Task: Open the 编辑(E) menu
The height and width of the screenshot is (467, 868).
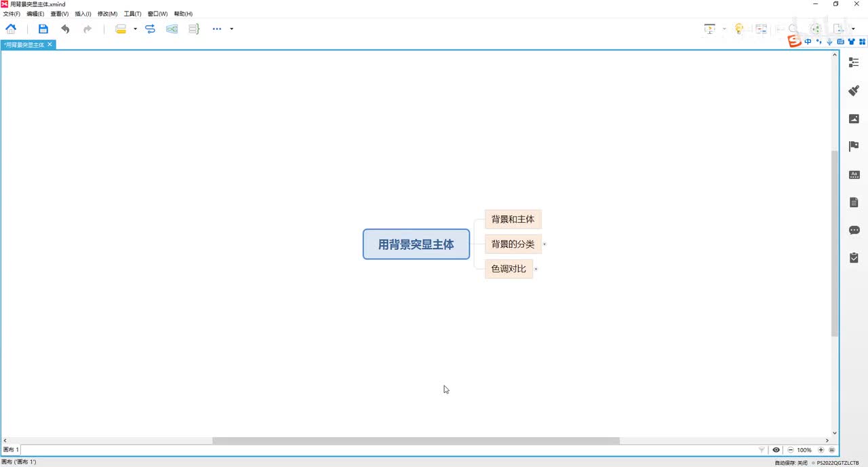Action: [x=35, y=14]
